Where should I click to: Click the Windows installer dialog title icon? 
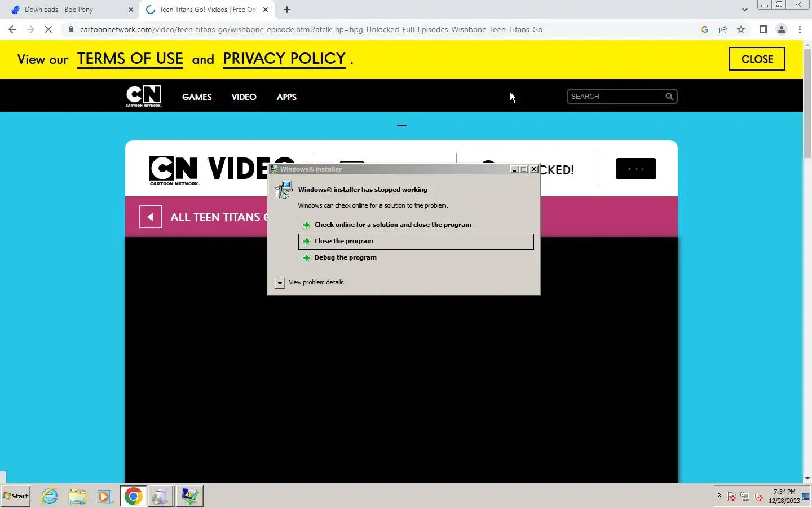coord(274,169)
